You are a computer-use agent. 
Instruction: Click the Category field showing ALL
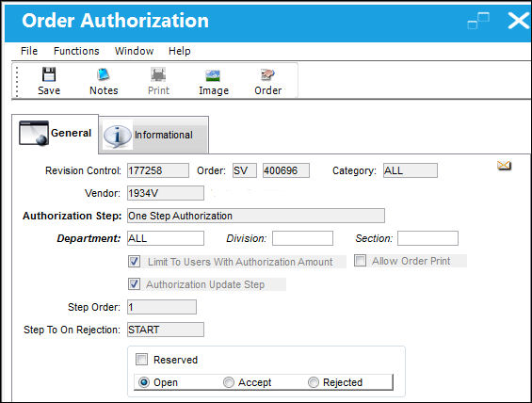(x=411, y=170)
